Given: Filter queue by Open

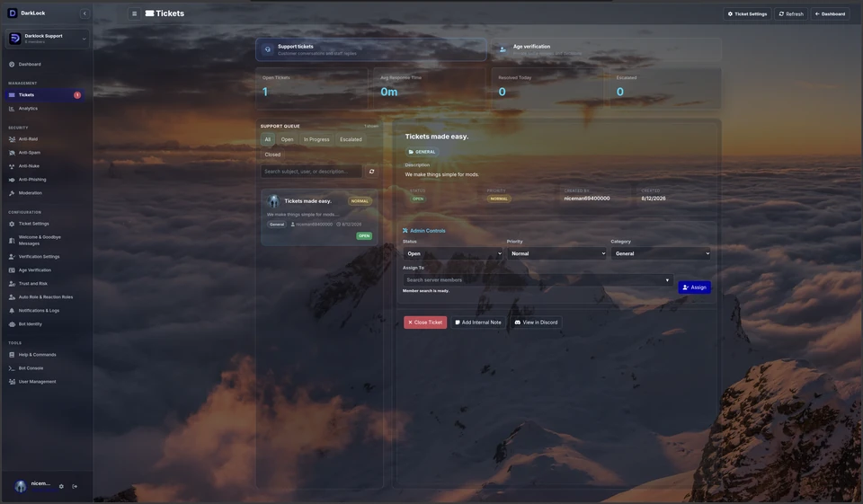Looking at the screenshot, I should [x=288, y=140].
